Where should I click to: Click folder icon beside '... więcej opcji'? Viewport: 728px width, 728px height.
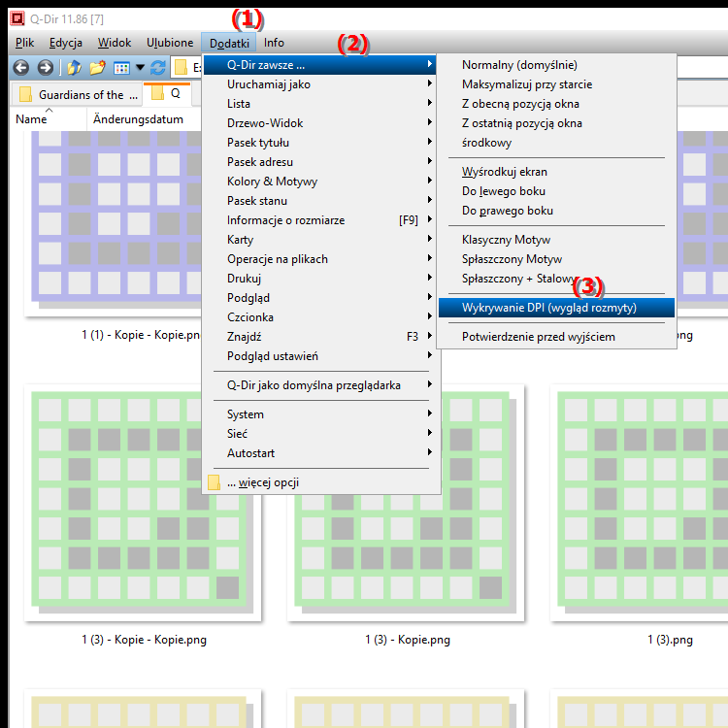point(215,482)
